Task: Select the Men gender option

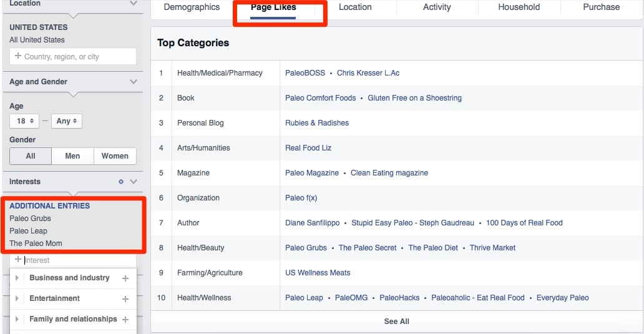Action: pos(72,156)
